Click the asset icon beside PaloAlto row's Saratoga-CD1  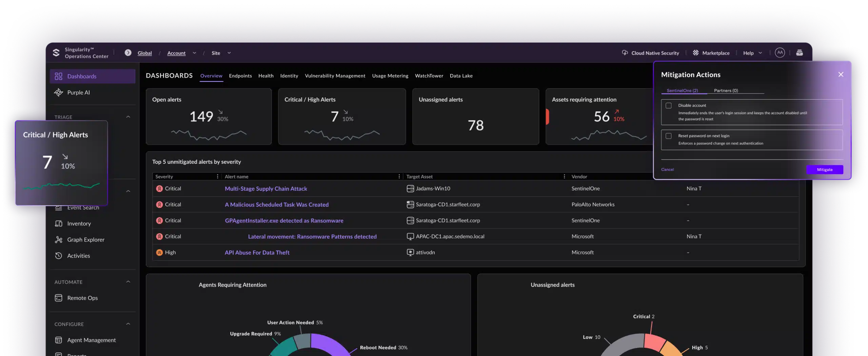click(410, 204)
